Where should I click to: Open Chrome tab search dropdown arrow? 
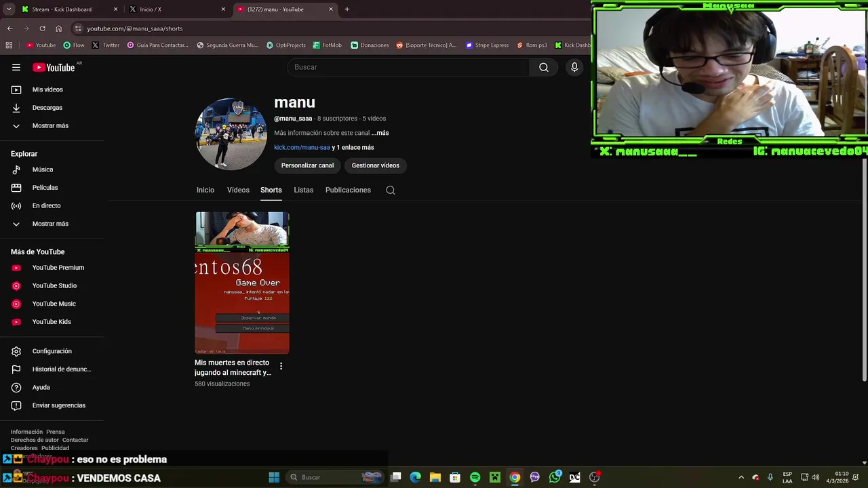(9, 9)
